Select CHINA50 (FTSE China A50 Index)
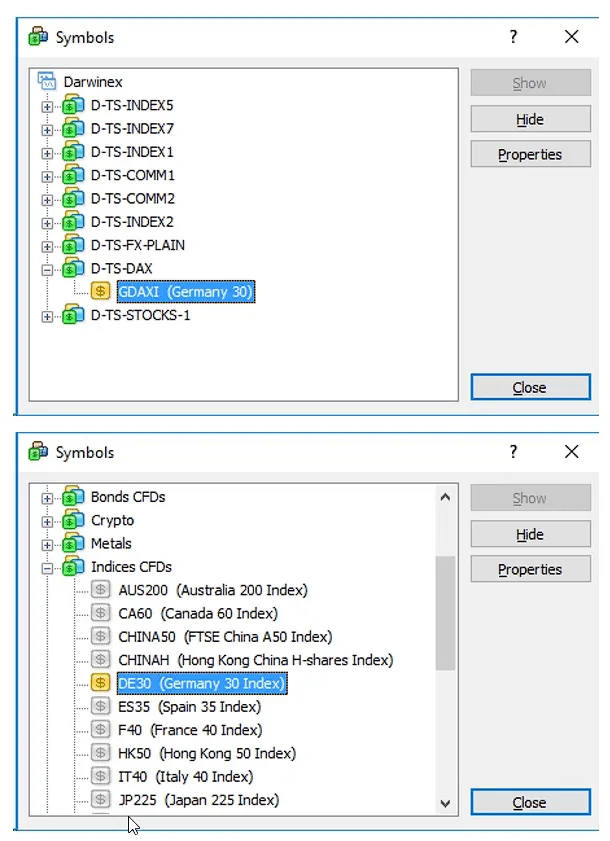The height and width of the screenshot is (841, 610). [225, 637]
